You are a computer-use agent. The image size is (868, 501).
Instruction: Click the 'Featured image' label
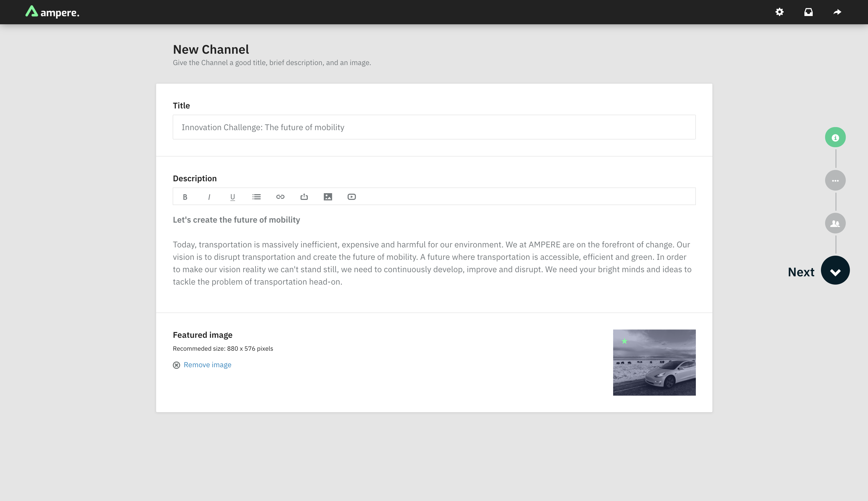[202, 335]
